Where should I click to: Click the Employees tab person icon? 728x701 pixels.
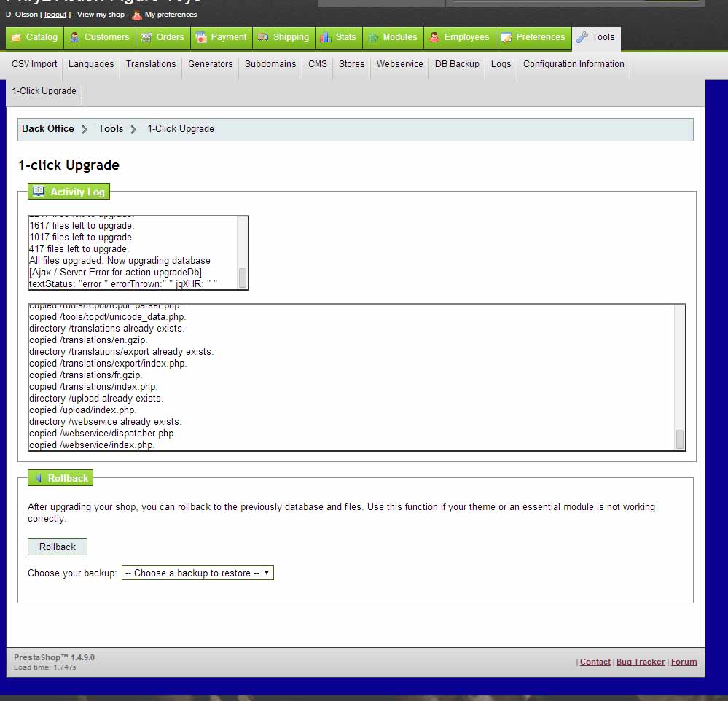[434, 37]
